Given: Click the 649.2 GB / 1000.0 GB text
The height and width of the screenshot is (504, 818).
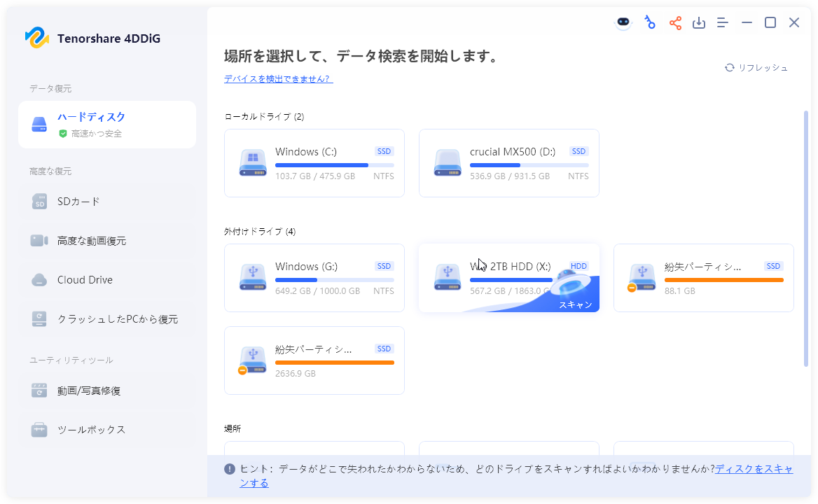Looking at the screenshot, I should [317, 290].
